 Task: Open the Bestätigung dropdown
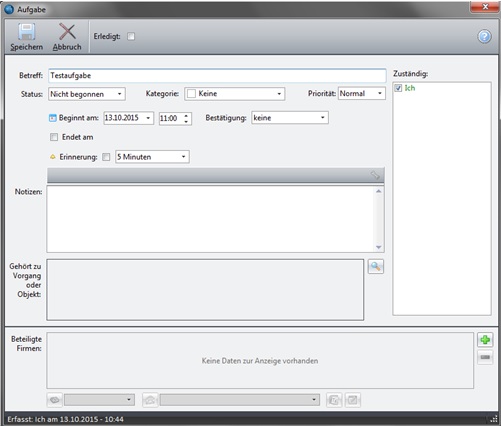(290, 118)
